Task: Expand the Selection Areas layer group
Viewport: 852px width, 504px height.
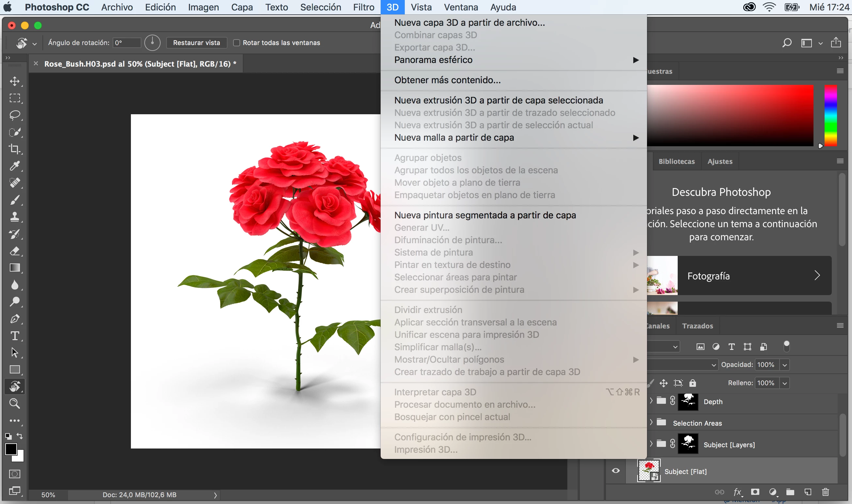Action: pyautogui.click(x=651, y=422)
